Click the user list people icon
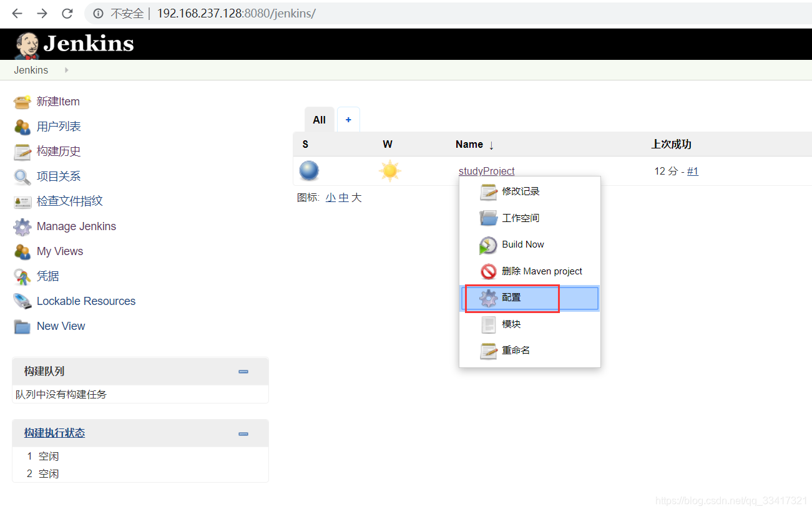 coord(22,127)
